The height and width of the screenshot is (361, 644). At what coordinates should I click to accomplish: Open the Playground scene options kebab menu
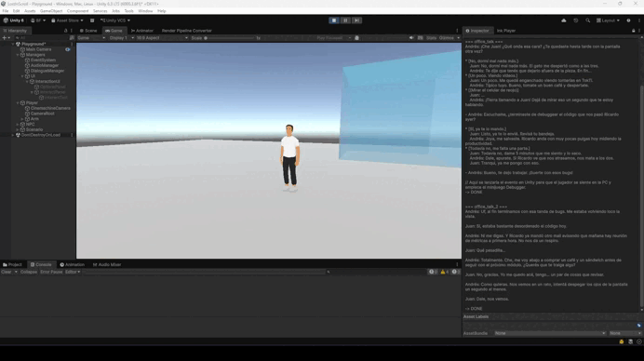click(x=72, y=44)
